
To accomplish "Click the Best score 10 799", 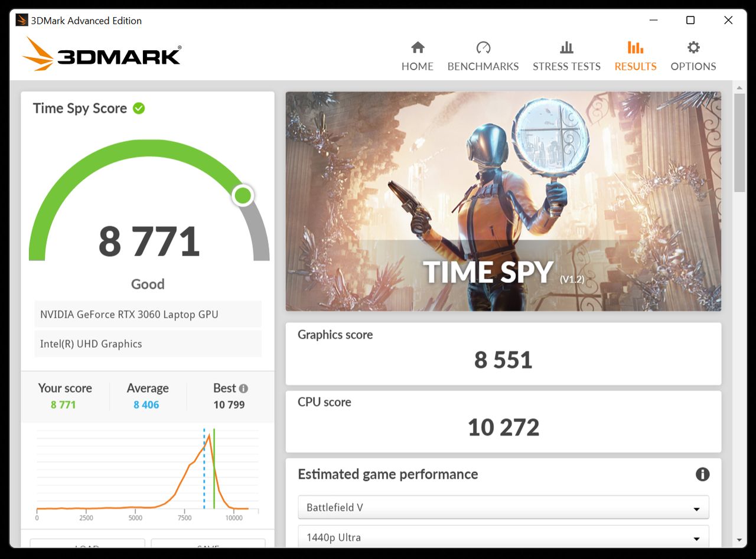I will point(229,405).
